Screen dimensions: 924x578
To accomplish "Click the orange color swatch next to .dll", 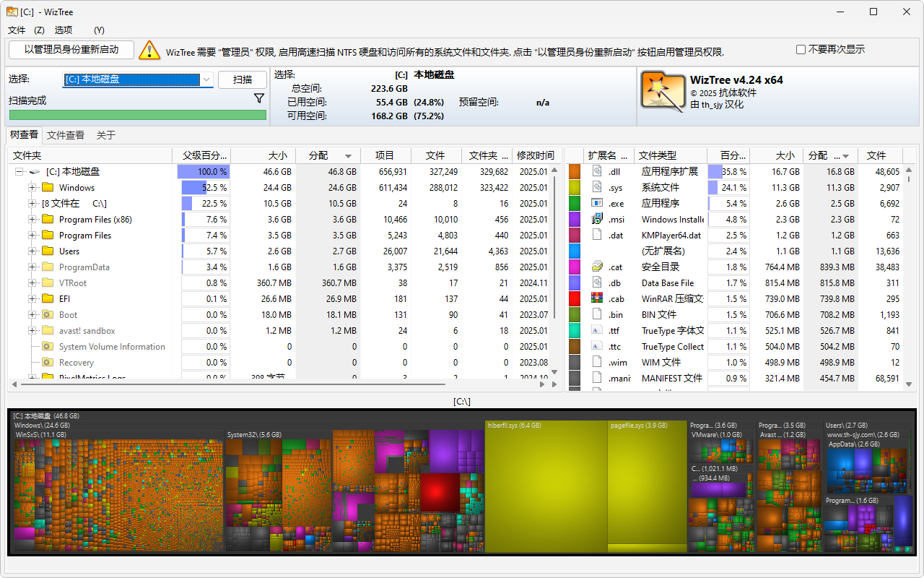I will tap(575, 171).
